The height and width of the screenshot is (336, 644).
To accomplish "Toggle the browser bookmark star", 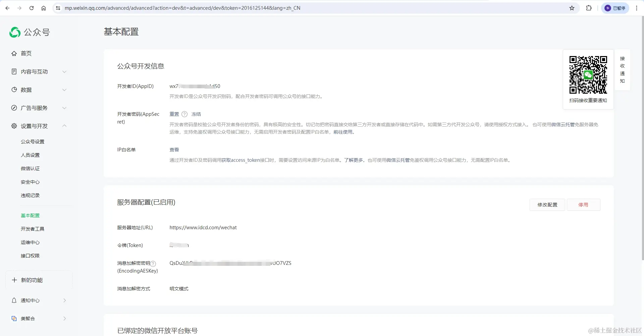I will [572, 8].
